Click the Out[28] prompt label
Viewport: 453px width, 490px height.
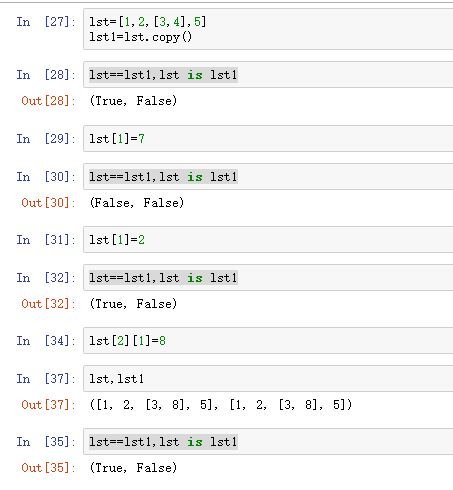point(48,101)
